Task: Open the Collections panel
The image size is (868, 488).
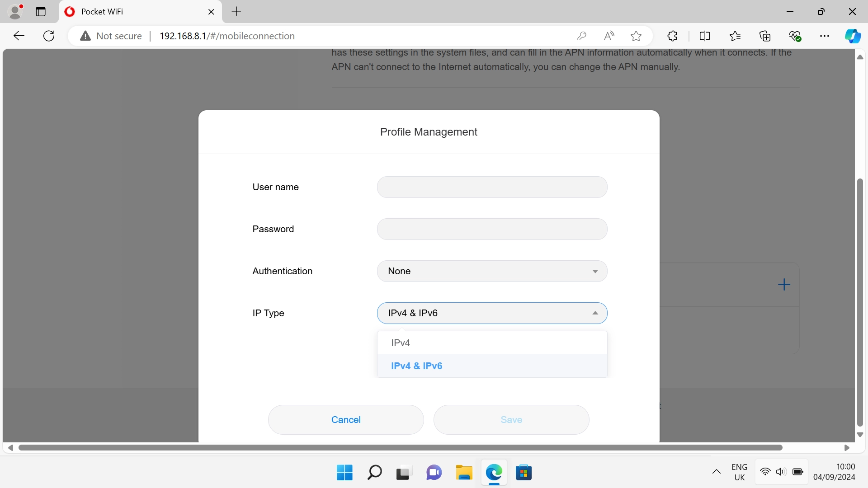Action: pyautogui.click(x=765, y=36)
